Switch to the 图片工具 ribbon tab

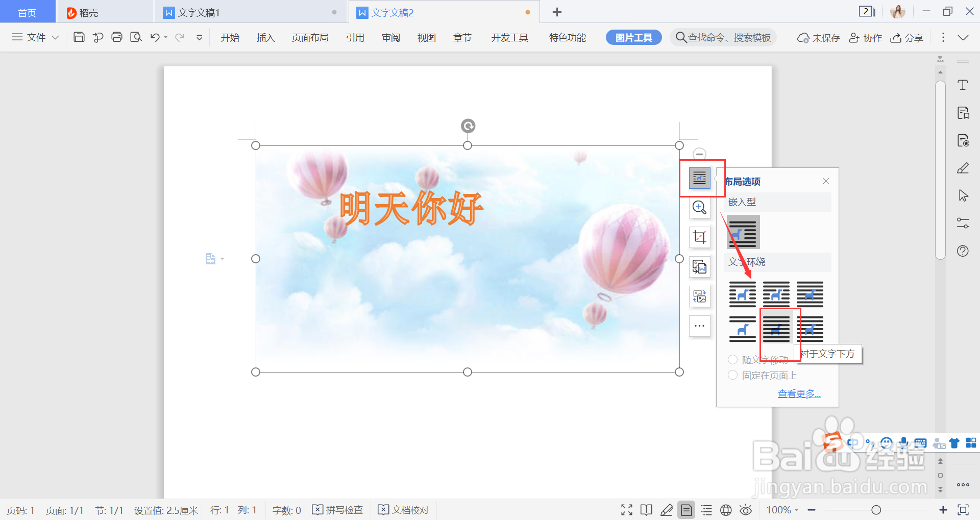tap(633, 37)
